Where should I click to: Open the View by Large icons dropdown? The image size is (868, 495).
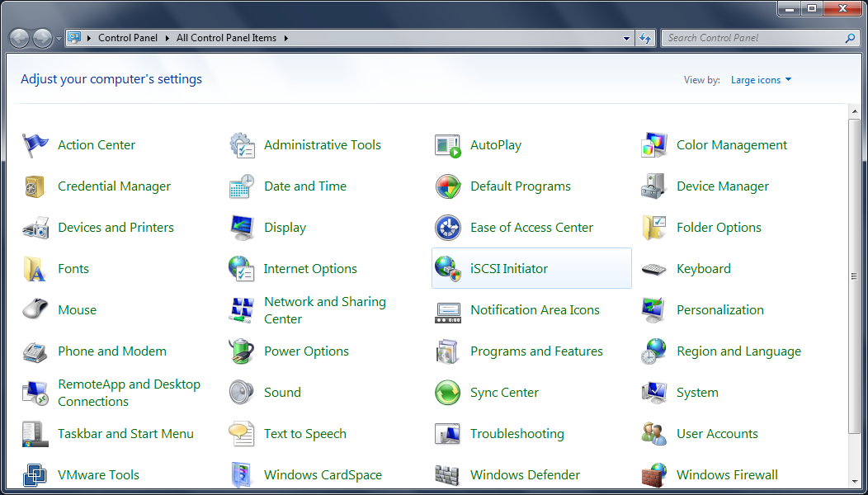click(x=762, y=80)
